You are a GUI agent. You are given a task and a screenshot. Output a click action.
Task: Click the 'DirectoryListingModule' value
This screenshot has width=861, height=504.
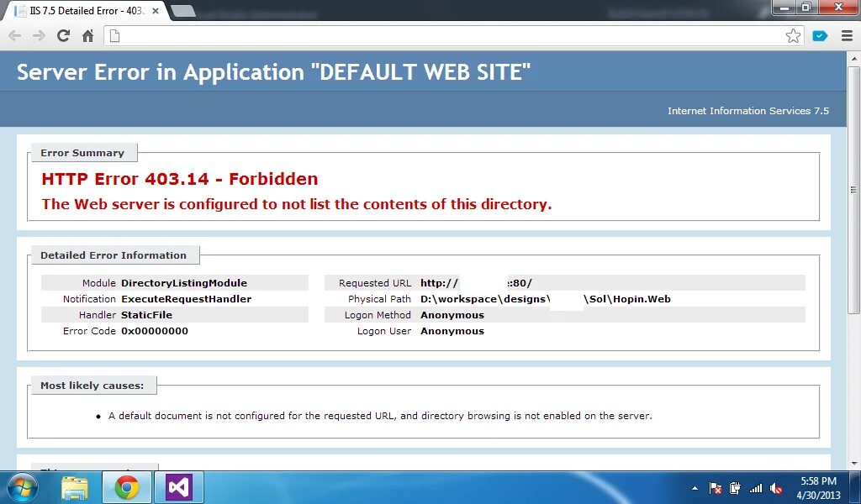point(184,283)
